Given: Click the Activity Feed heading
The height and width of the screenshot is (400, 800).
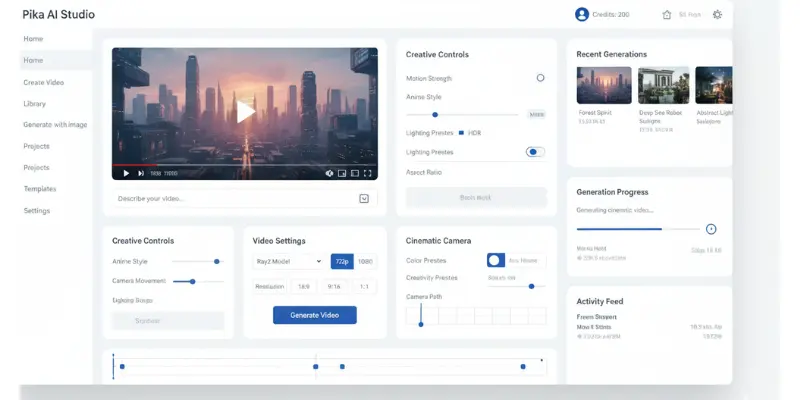Looking at the screenshot, I should click(x=600, y=301).
